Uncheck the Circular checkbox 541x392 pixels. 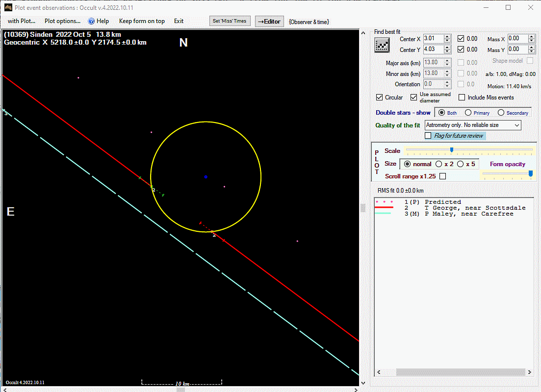pos(380,97)
